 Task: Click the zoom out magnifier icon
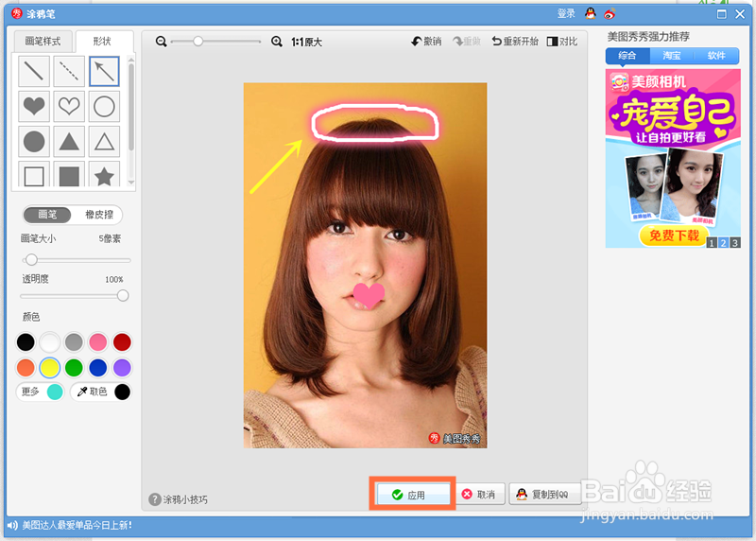(x=161, y=42)
